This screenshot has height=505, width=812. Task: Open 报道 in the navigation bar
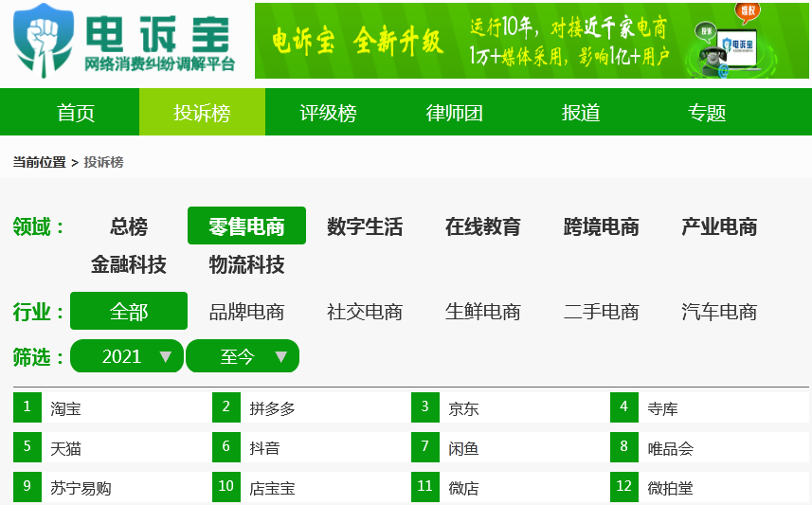(x=581, y=113)
